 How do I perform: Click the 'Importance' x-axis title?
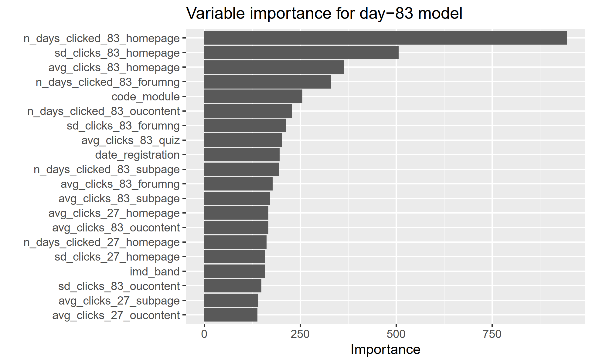pos(385,349)
